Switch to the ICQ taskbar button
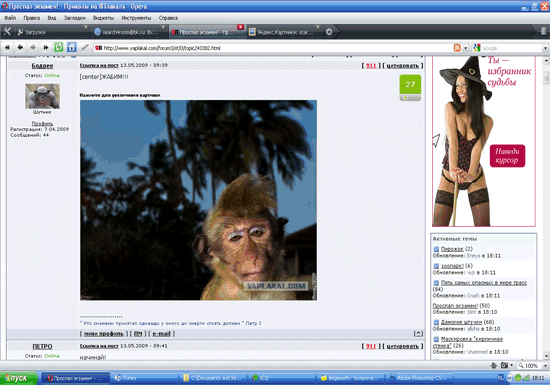This screenshot has width=550, height=385. 283,378
